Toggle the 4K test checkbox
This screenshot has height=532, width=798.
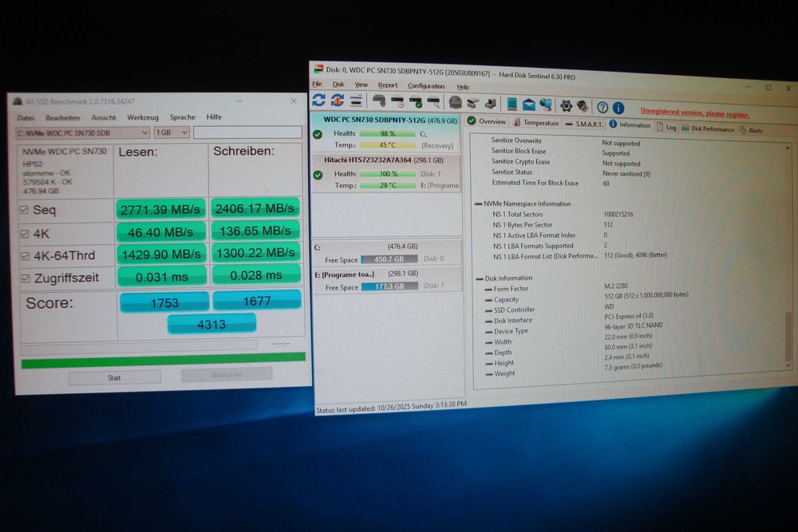(25, 234)
